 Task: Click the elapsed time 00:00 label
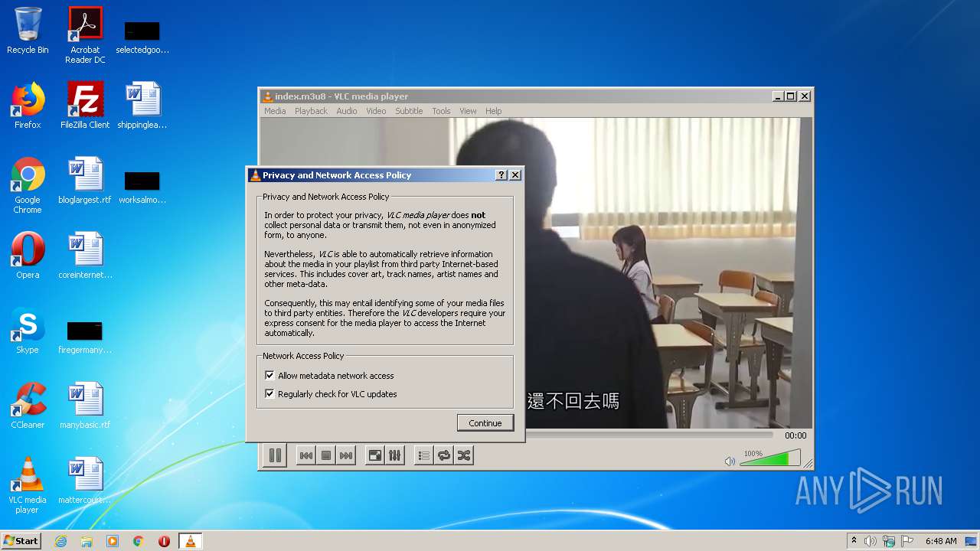click(795, 435)
